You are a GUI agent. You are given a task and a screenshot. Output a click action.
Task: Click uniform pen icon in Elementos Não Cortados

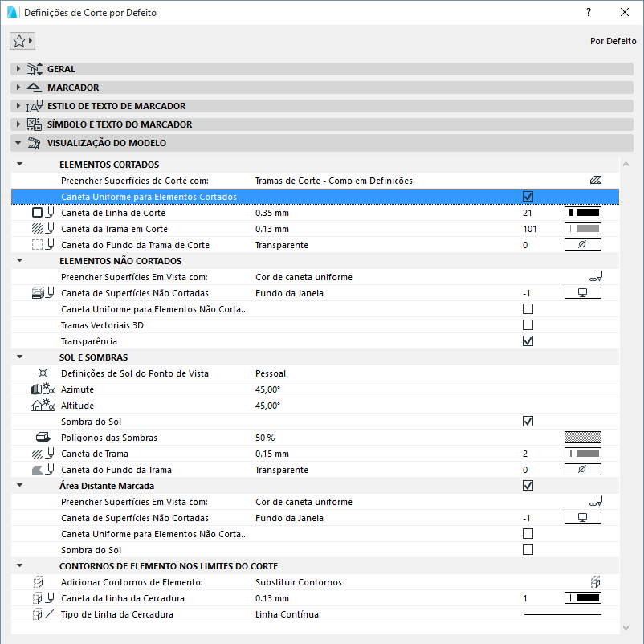(596, 276)
